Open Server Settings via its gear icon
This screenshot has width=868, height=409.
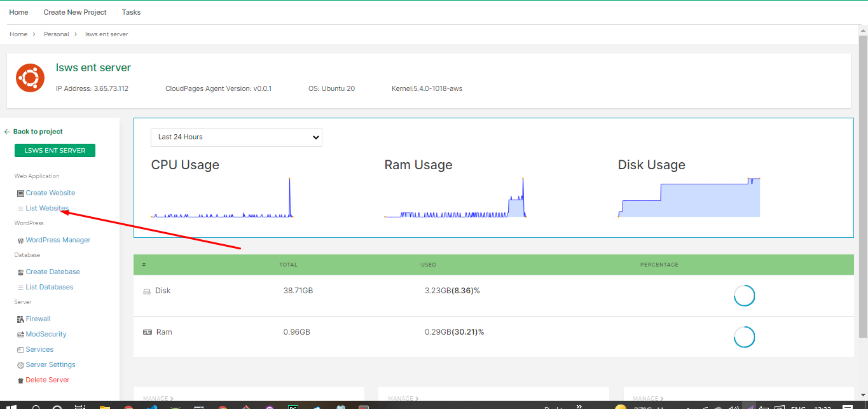(20, 364)
